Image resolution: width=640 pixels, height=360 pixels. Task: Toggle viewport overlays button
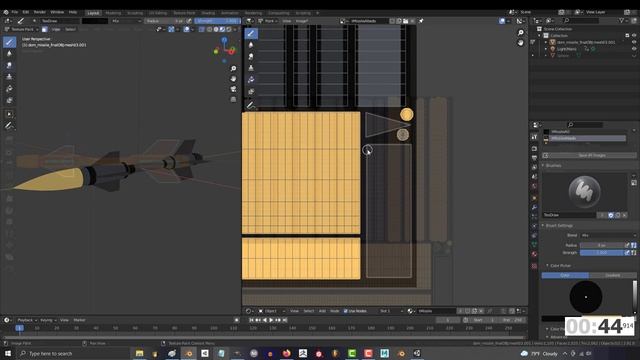pyautogui.click(x=187, y=29)
